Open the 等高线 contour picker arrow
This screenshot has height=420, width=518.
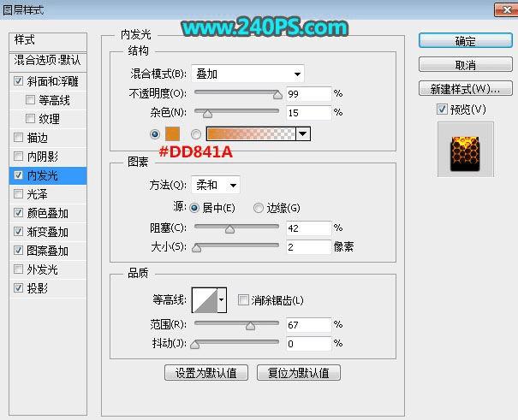(x=222, y=300)
